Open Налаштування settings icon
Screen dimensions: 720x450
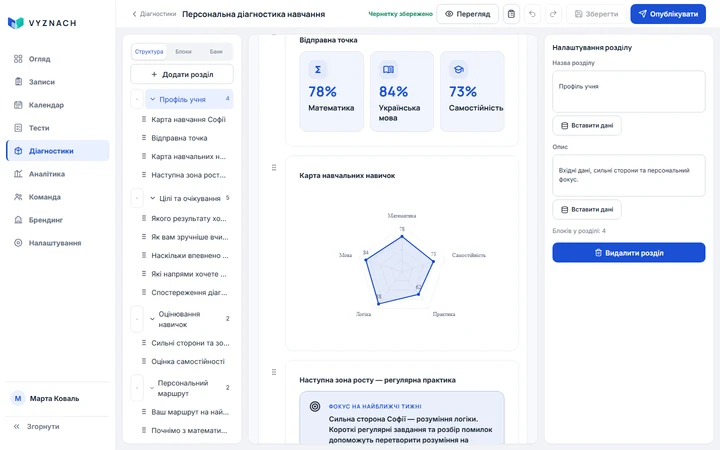[x=18, y=242]
